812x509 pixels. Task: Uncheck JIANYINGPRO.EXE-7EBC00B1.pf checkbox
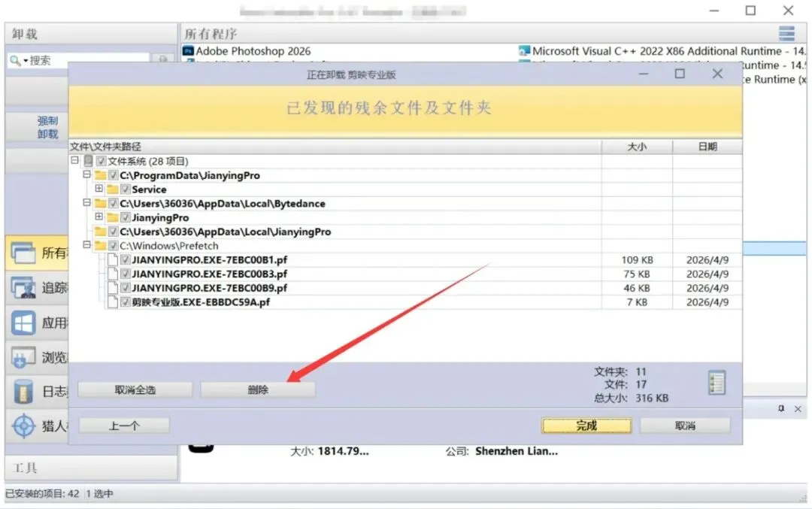pos(126,259)
